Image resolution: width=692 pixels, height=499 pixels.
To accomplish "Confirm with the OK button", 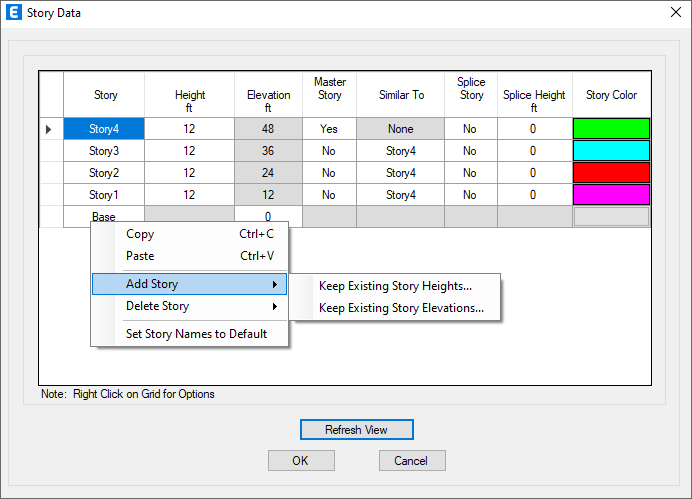I will point(301,461).
